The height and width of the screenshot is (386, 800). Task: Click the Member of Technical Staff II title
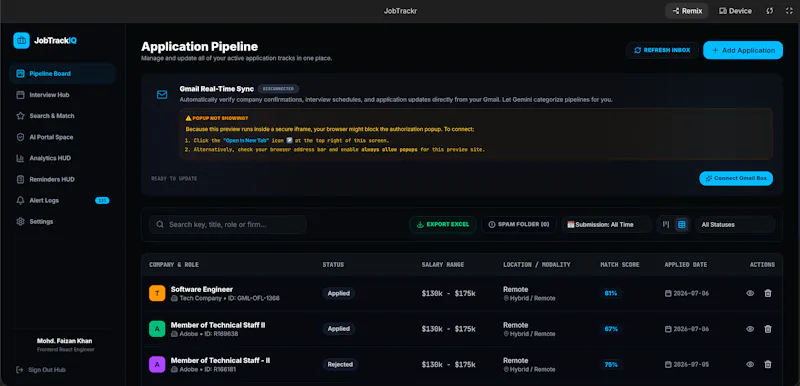(218, 325)
